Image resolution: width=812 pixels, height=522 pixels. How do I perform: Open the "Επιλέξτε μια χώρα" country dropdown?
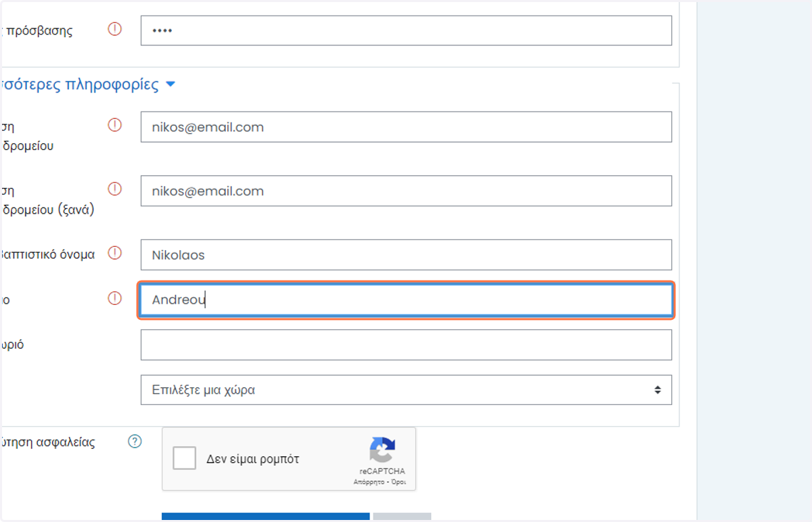click(x=406, y=390)
